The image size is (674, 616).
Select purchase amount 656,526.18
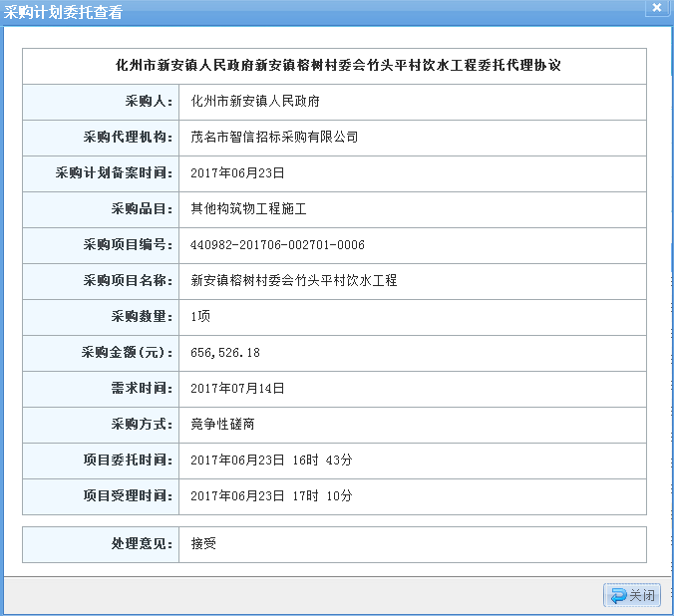click(x=225, y=353)
